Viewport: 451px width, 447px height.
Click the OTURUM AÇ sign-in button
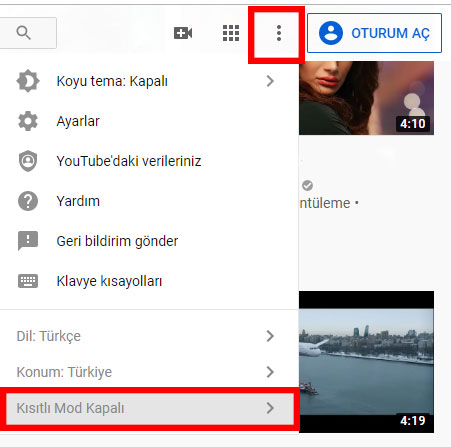[x=374, y=33]
